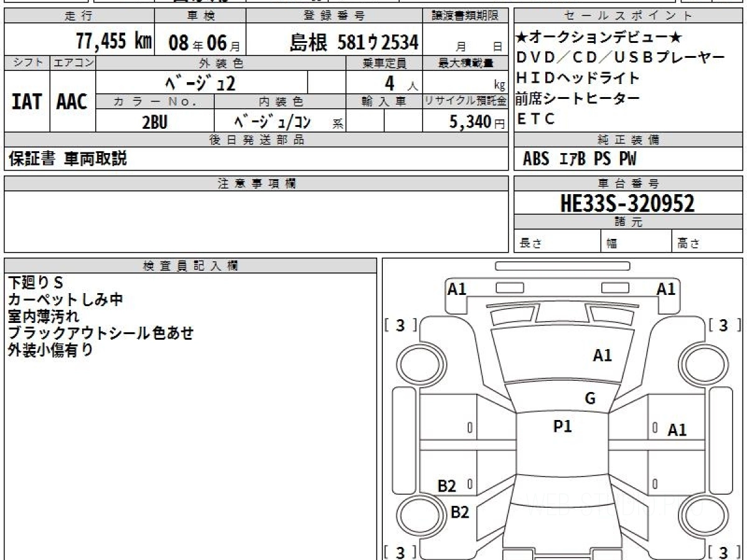747x560 pixels.
Task: Click color number 2BU
Action: pyautogui.click(x=154, y=122)
